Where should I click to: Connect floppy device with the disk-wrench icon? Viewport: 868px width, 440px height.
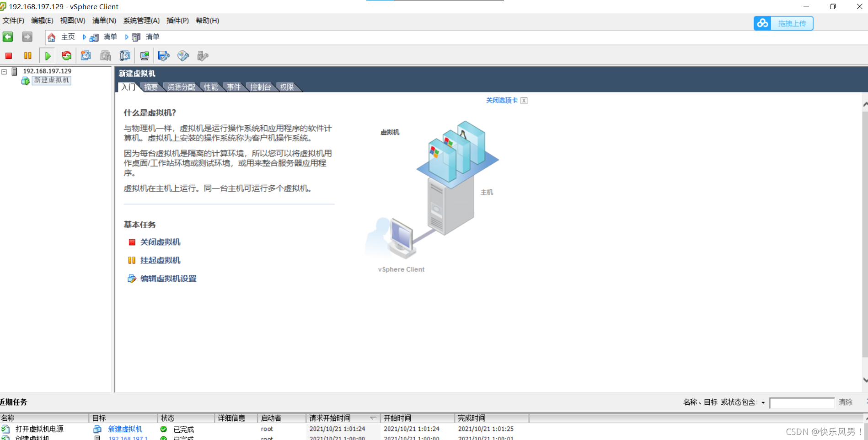[164, 56]
